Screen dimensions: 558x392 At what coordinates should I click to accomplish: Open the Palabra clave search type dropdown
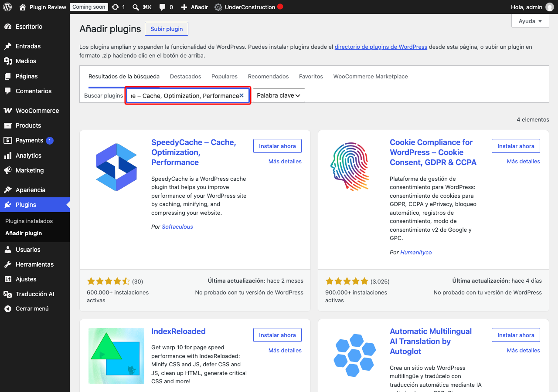coord(279,95)
